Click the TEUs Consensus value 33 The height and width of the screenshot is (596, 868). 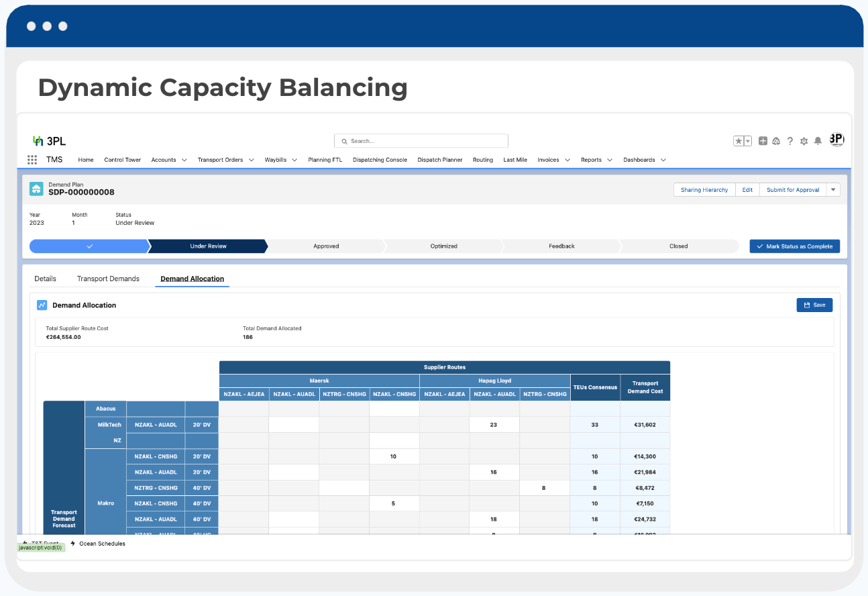point(595,425)
